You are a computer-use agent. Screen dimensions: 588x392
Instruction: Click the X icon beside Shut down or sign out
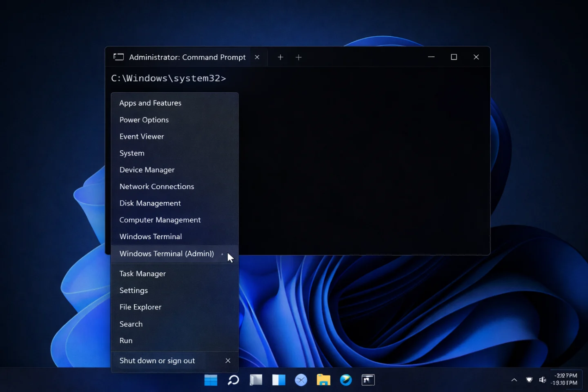(228, 361)
